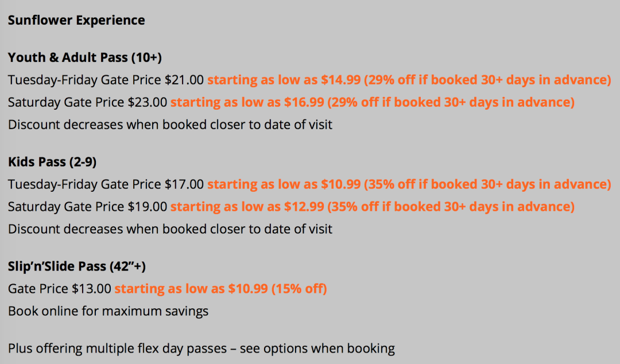Viewport: 620px width, 364px height.
Task: Click the Saturday Gate Price $19.00 text
Action: coord(87,207)
